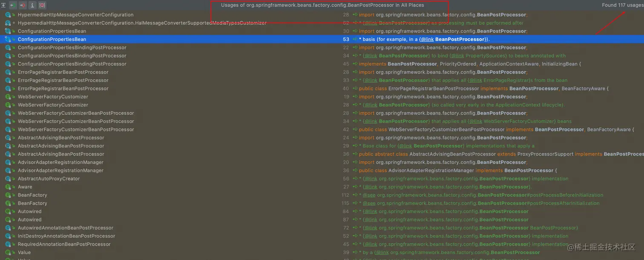Click usage arrow icon on line 56
Viewport: 644px width, 260px height.
coord(355,179)
